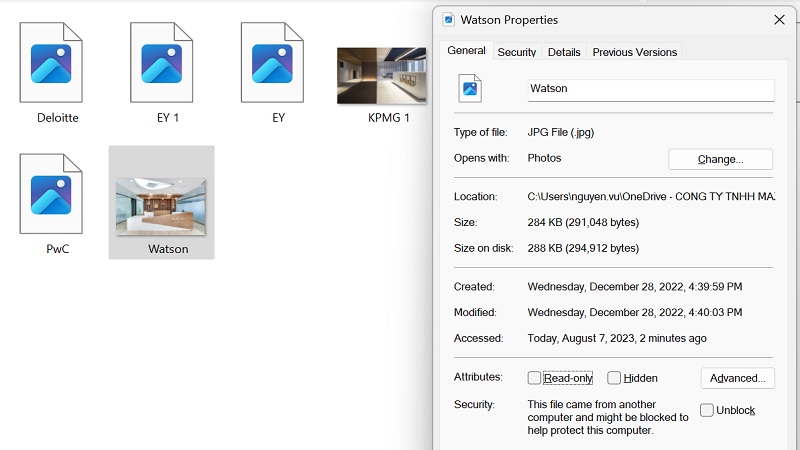
Task: Click the EY 1 file name label
Action: click(168, 118)
